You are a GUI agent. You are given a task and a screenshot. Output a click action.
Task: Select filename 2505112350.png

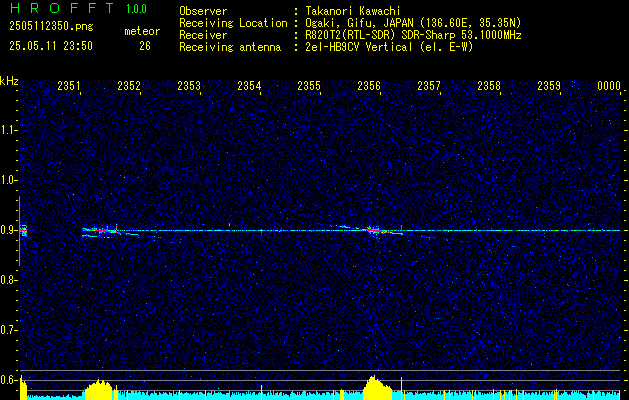pyautogui.click(x=51, y=27)
